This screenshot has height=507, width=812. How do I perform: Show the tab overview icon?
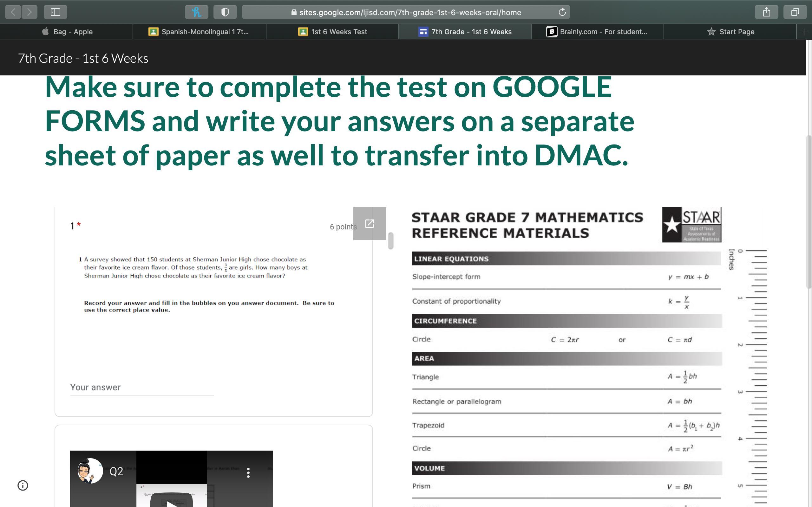tap(795, 12)
